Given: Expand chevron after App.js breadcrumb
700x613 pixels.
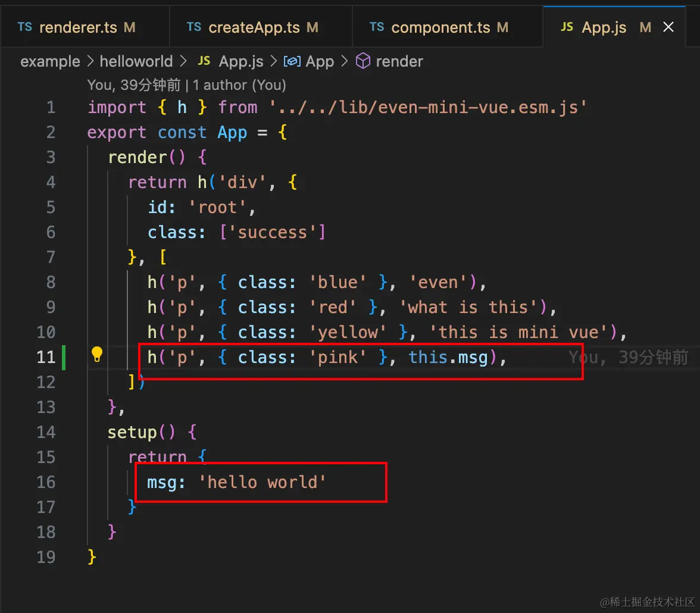Looking at the screenshot, I should click(274, 61).
